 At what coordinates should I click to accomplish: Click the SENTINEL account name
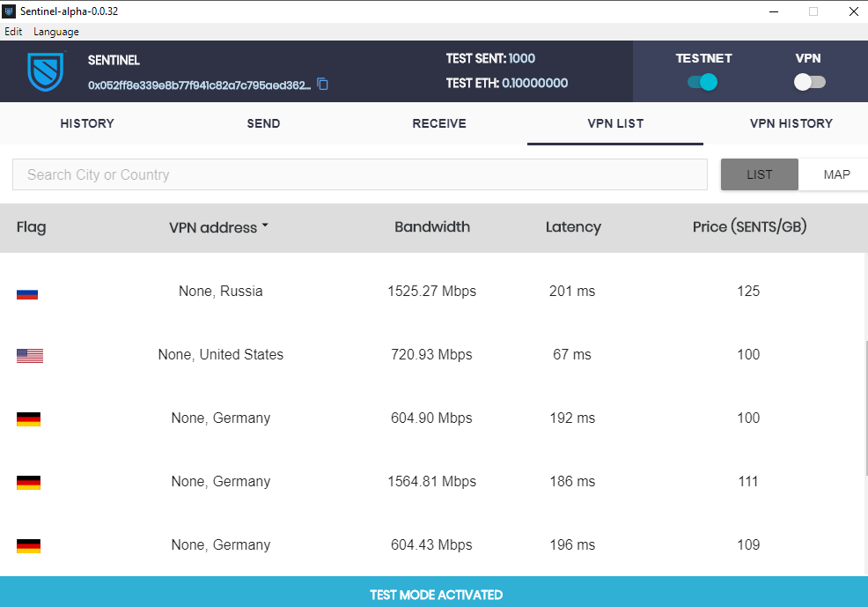114,61
